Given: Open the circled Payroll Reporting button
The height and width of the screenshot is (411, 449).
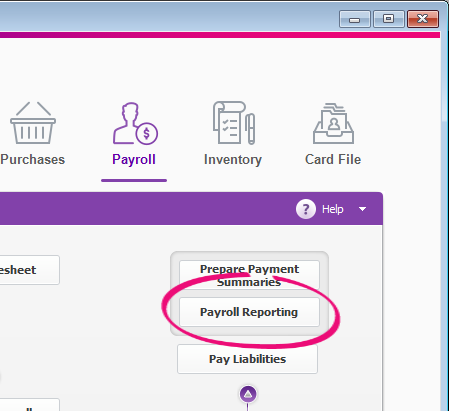Looking at the screenshot, I should coord(249,312).
